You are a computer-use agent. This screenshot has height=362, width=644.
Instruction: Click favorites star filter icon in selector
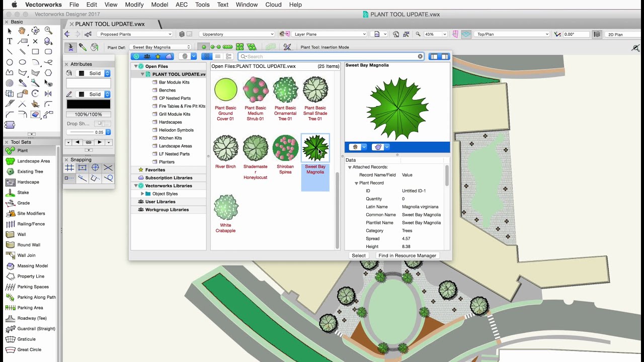tap(158, 56)
